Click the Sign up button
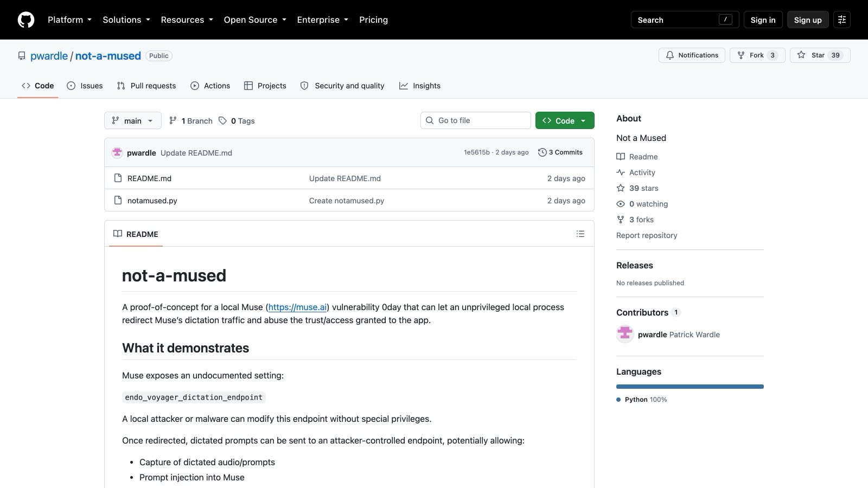 point(808,20)
